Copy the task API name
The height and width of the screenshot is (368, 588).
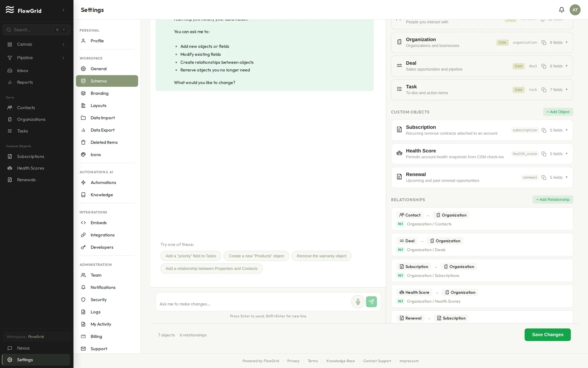(544, 90)
